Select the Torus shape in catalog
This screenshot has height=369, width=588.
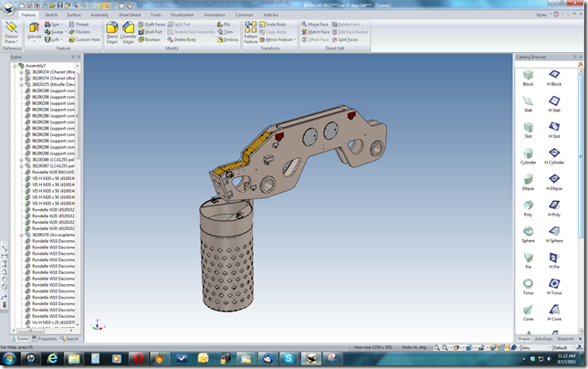coord(528,285)
